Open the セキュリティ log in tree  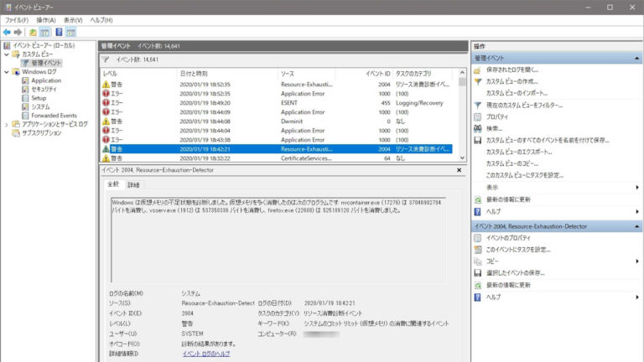[x=44, y=89]
